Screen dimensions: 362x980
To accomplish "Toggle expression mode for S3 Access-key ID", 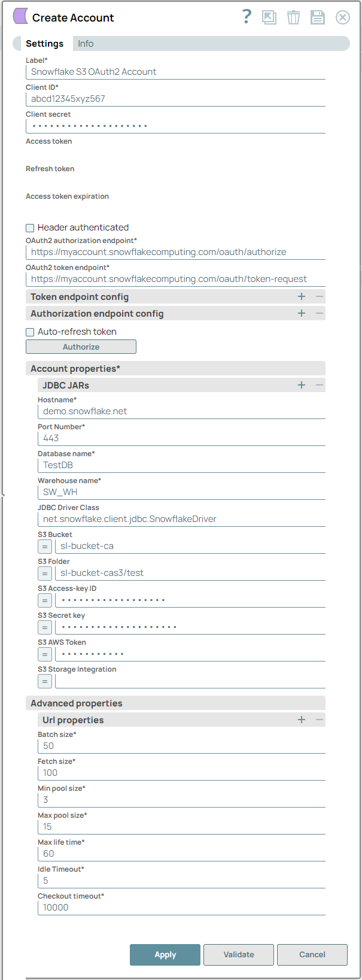I will [x=44, y=600].
